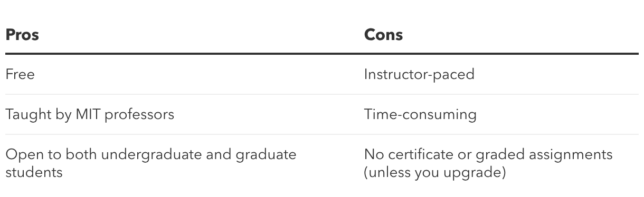Select the Instructor-paced cell
Image resolution: width=644 pixels, height=197 pixels.
click(x=419, y=74)
